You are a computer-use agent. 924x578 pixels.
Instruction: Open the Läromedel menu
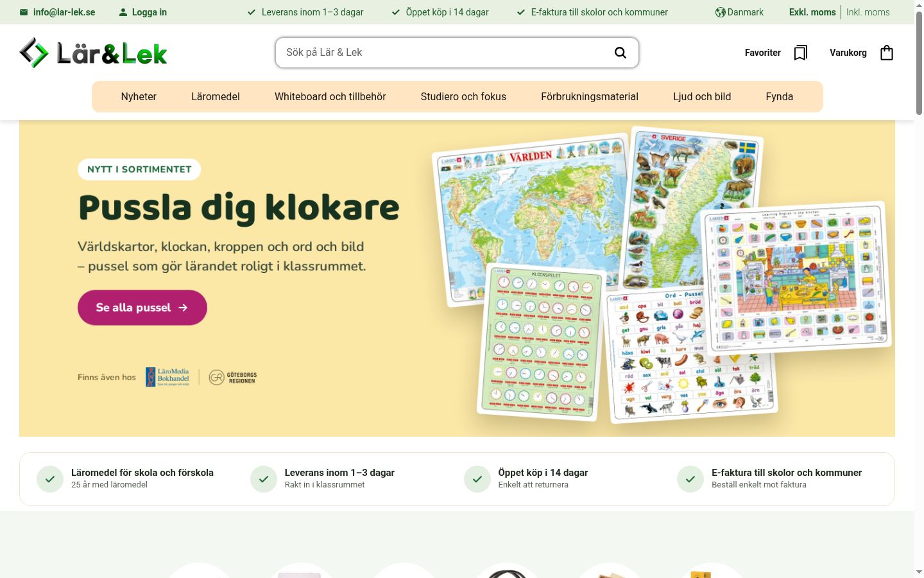pyautogui.click(x=216, y=97)
